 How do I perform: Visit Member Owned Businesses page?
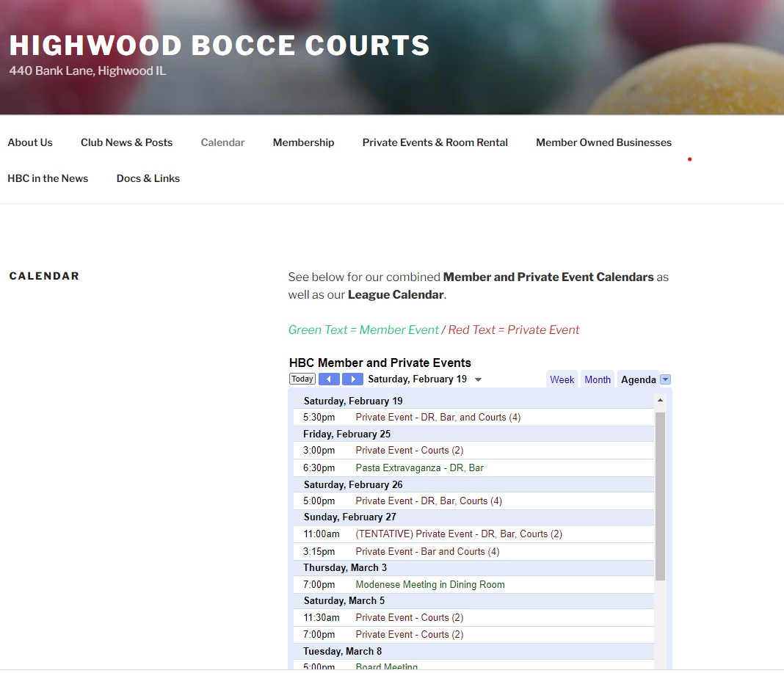603,142
